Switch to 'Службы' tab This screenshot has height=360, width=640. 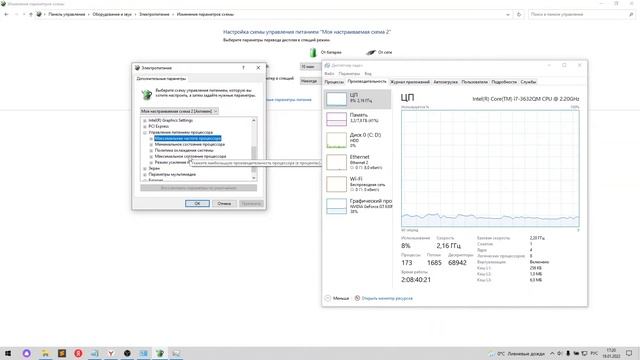(528, 82)
